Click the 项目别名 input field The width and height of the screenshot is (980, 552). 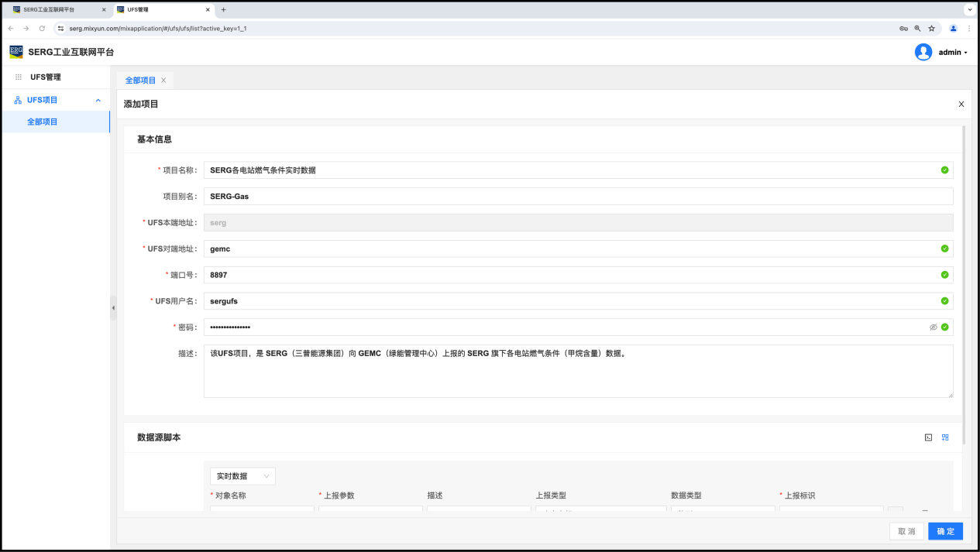577,197
